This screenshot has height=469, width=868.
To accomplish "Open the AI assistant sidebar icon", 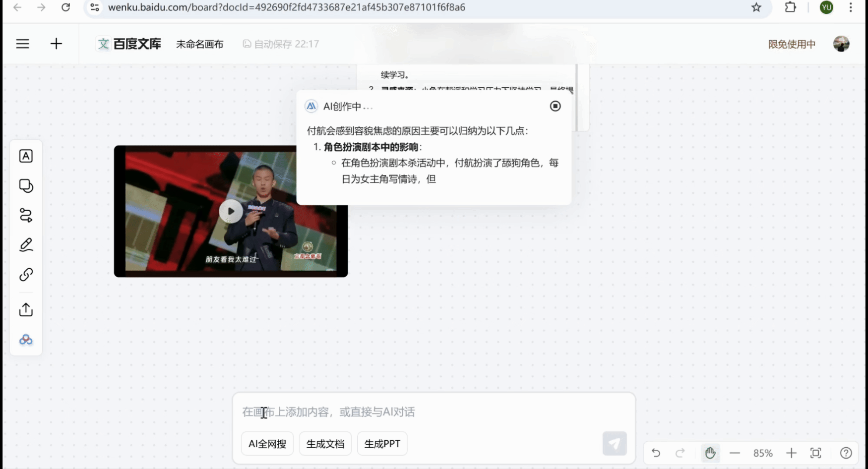I will coord(25,340).
